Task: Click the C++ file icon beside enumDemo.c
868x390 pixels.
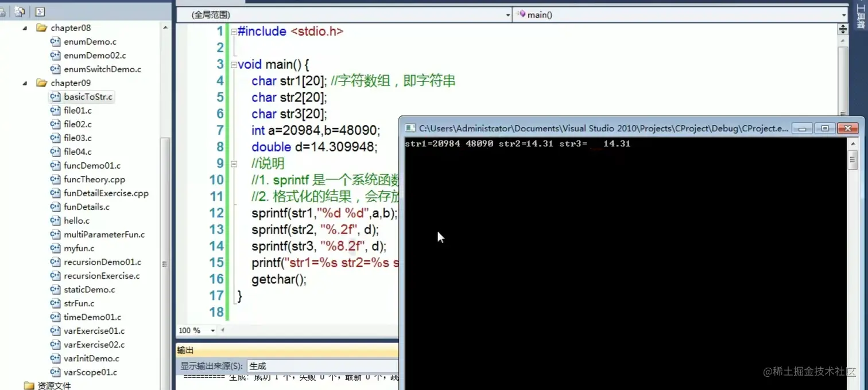Action: pos(55,41)
